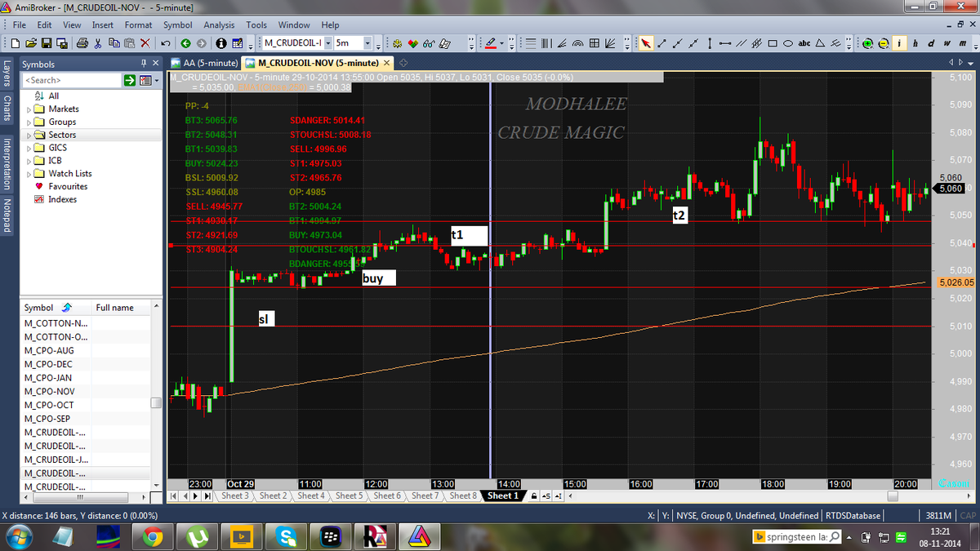This screenshot has height=551, width=980.
Task: Open Skype from the taskbar
Action: [x=285, y=536]
